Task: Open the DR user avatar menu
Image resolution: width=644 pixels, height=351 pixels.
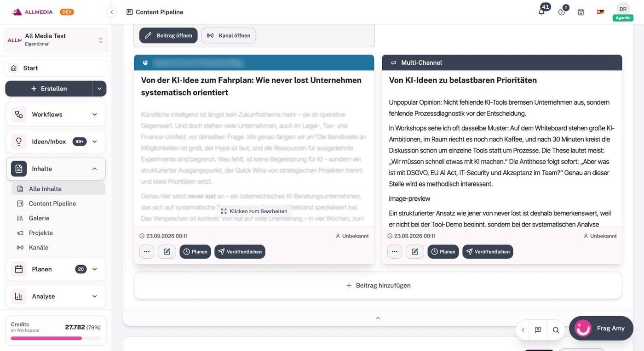Action: tap(623, 9)
